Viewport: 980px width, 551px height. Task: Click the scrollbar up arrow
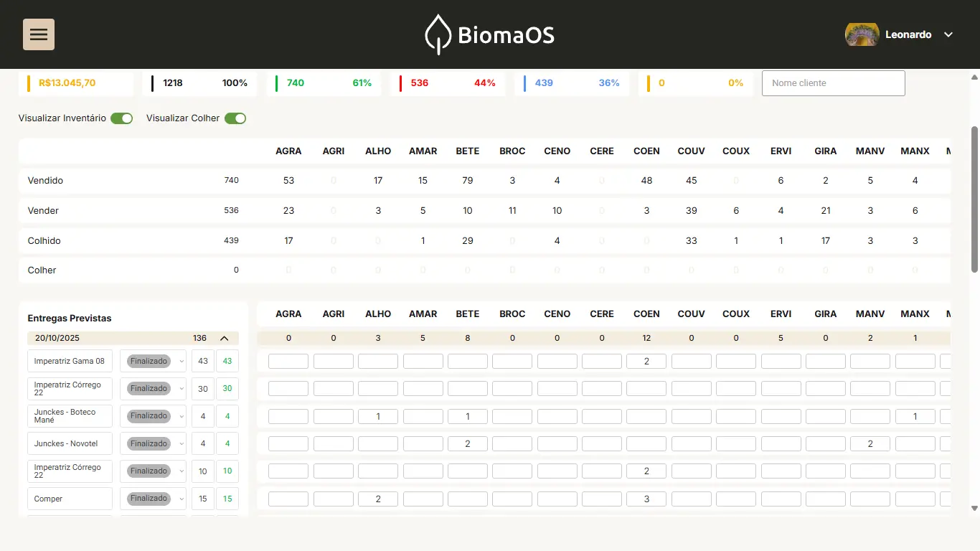(x=974, y=76)
